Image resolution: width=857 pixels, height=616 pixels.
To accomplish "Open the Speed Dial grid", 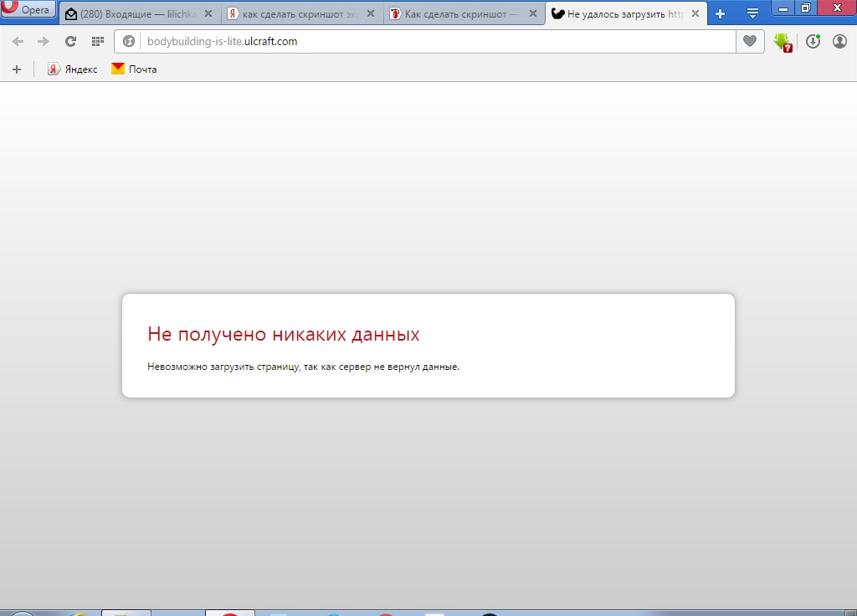I will pyautogui.click(x=98, y=42).
